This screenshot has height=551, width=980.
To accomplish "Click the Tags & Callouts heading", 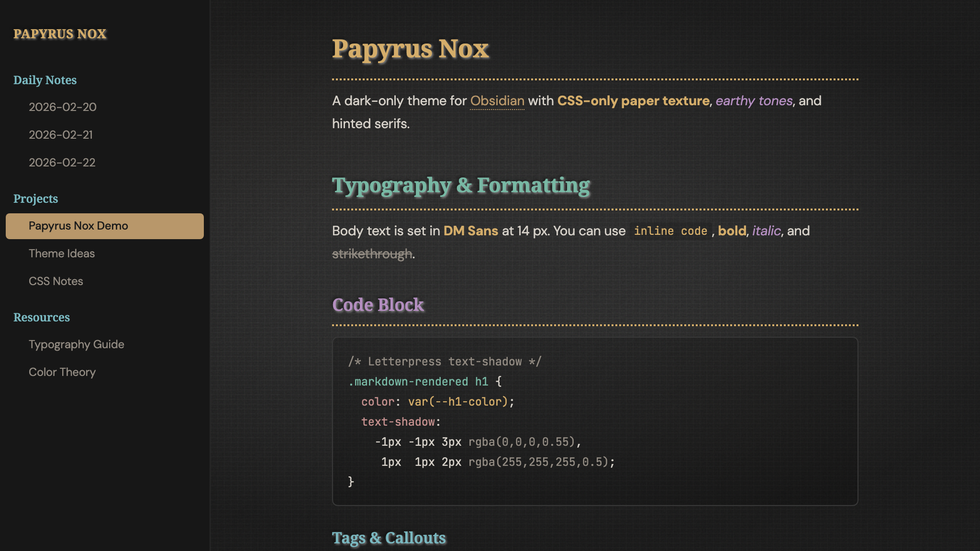I will click(x=389, y=538).
